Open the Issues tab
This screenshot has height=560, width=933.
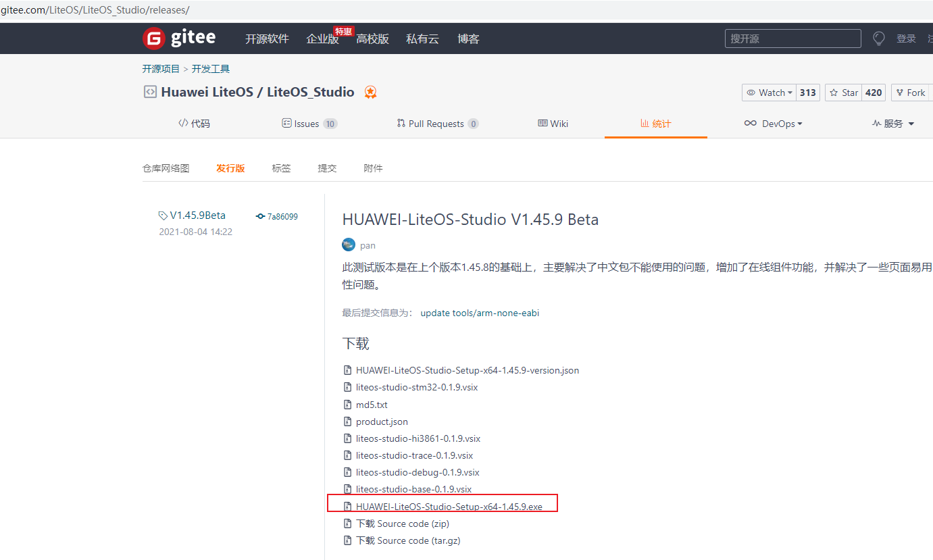309,124
